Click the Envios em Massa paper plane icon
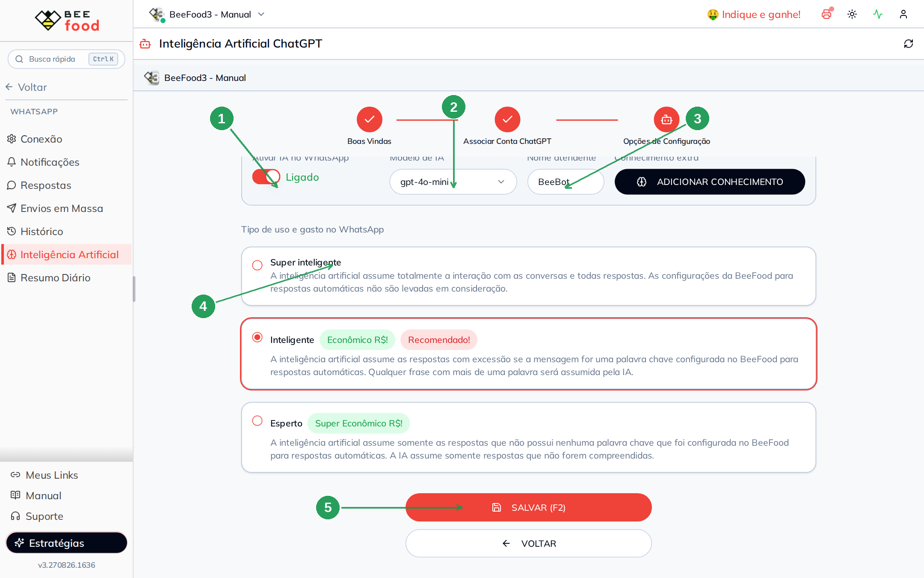 pos(12,208)
